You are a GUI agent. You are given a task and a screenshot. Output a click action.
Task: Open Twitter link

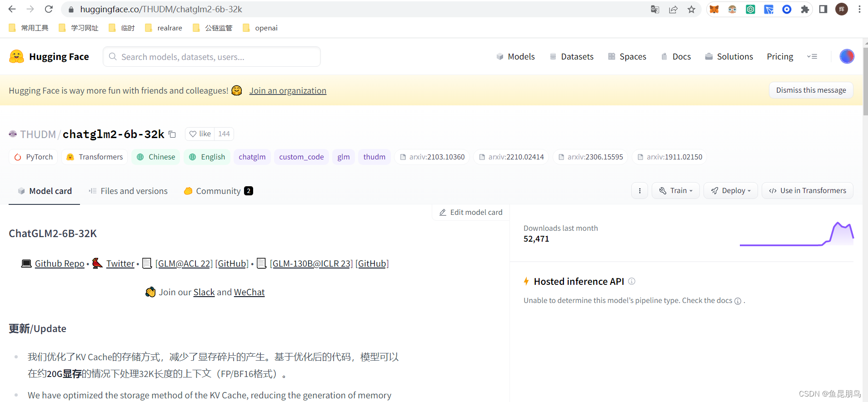120,263
